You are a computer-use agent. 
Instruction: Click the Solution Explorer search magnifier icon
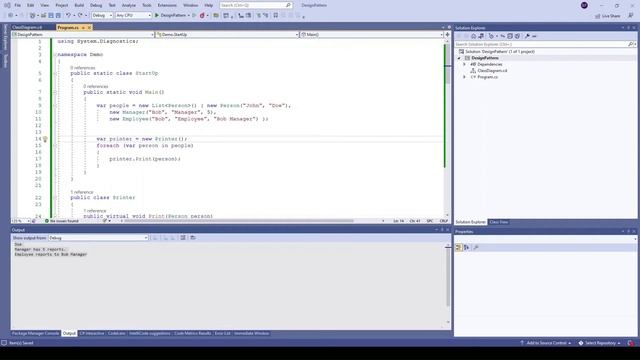coord(630,44)
